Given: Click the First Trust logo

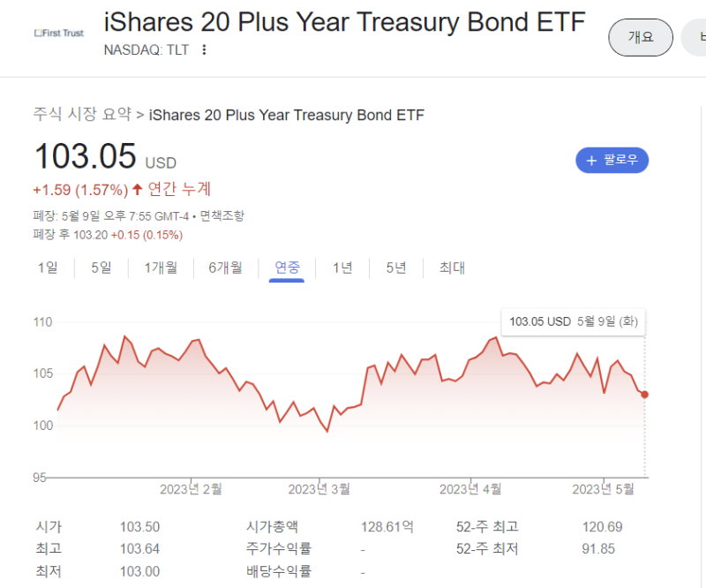Looking at the screenshot, I should pos(58,33).
